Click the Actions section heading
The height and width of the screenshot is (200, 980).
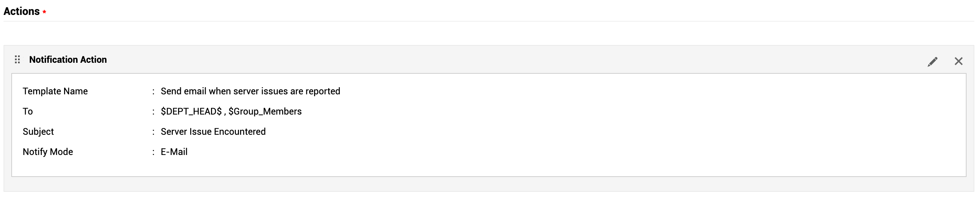click(x=21, y=11)
